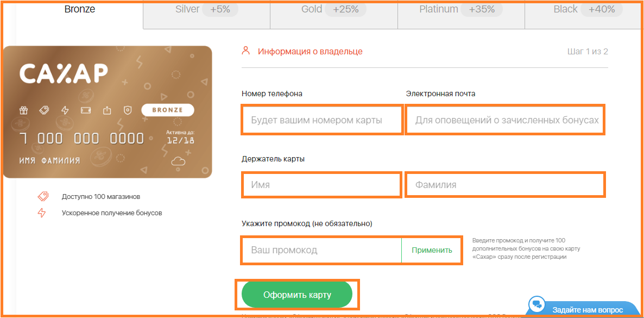Click the Применить promo code button
This screenshot has height=318, width=644.
(432, 251)
